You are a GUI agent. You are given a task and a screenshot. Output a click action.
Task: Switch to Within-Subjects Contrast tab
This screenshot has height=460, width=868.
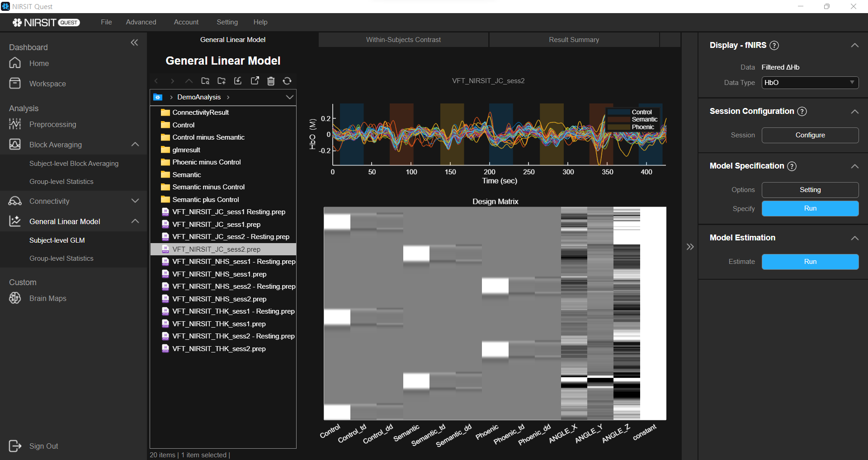(x=403, y=40)
